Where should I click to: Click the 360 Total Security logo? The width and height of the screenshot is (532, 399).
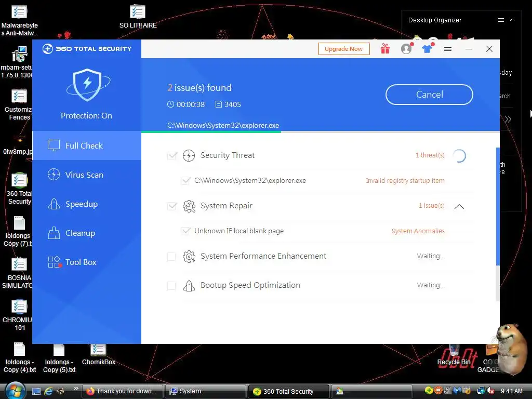click(x=87, y=49)
